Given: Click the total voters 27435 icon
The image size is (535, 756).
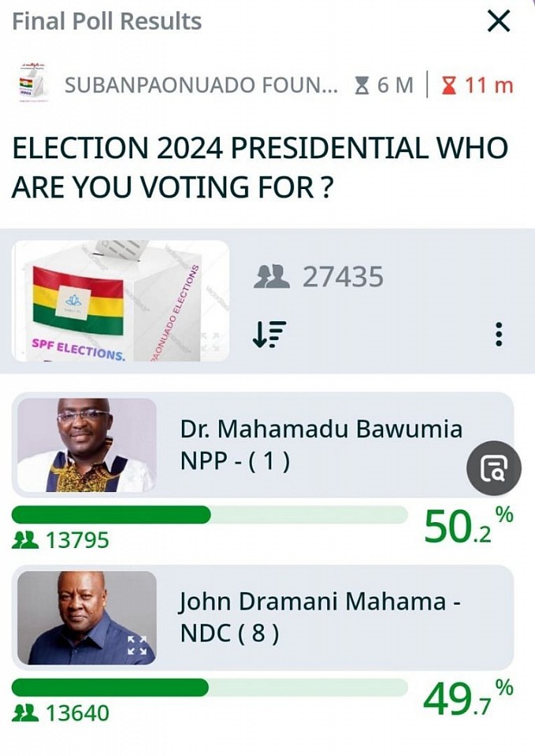Looking at the screenshot, I should click(x=272, y=276).
